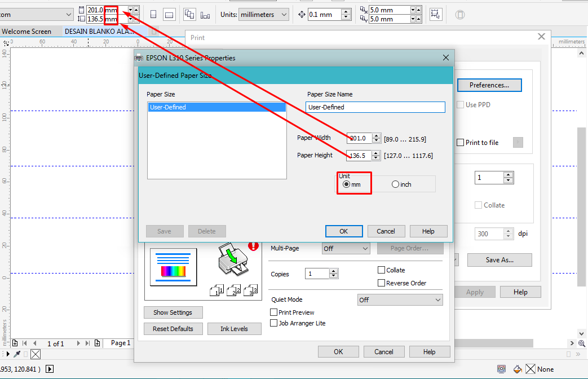588x379 pixels.
Task: Expand the Print to file options arrow
Action: click(x=518, y=143)
